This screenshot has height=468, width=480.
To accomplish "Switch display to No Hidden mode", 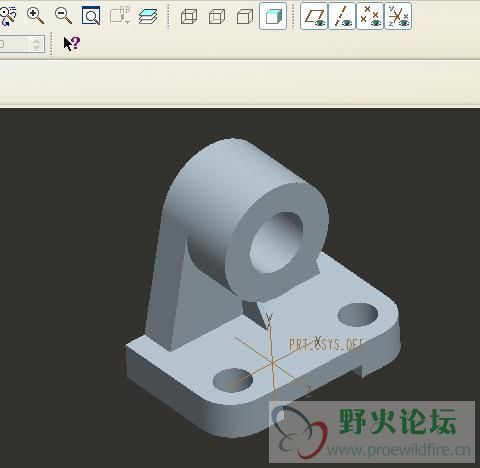I will (x=245, y=16).
